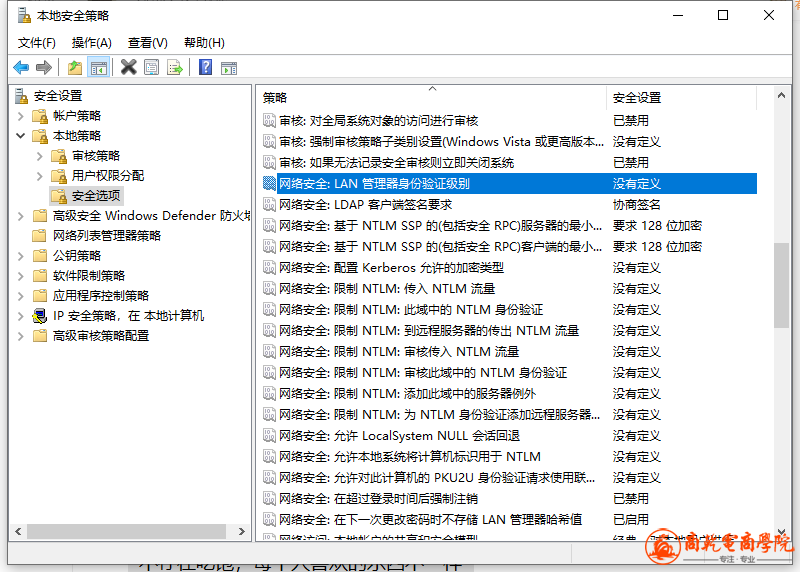Select 审核: 如果无法记录安全审核则立即关闭系统 row

click(x=510, y=163)
